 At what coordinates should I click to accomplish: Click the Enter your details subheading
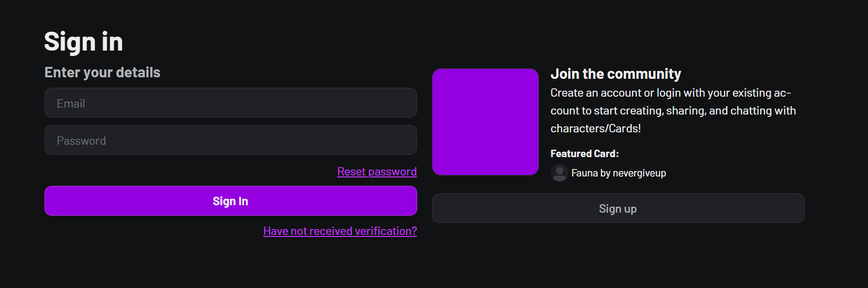[x=102, y=72]
